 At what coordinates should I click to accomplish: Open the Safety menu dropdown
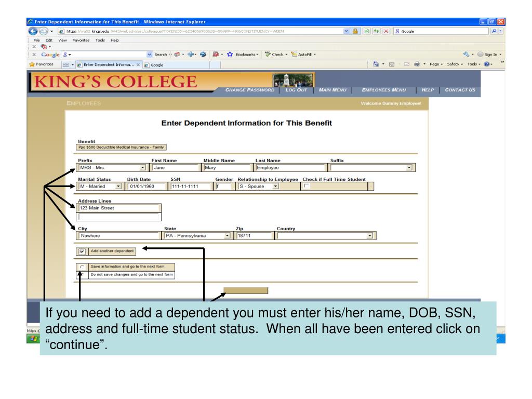point(455,64)
